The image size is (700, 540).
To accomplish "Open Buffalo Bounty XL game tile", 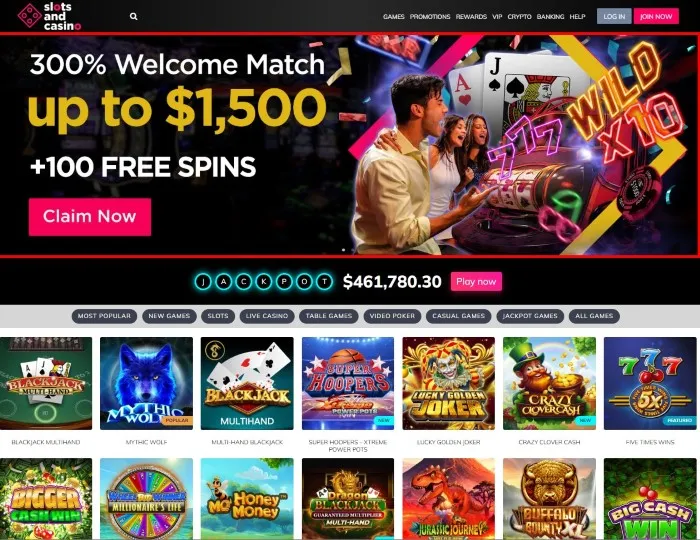I will tap(549, 499).
